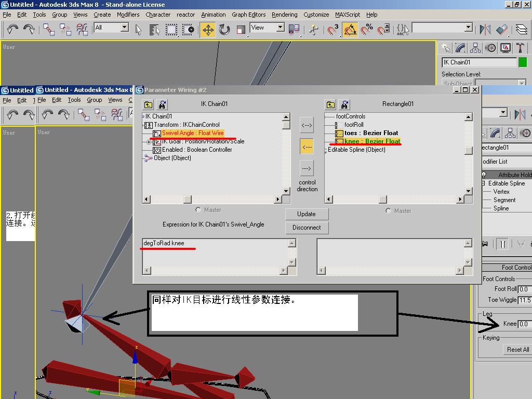
Task: Set left-to-right control direction arrow
Action: coord(307,168)
